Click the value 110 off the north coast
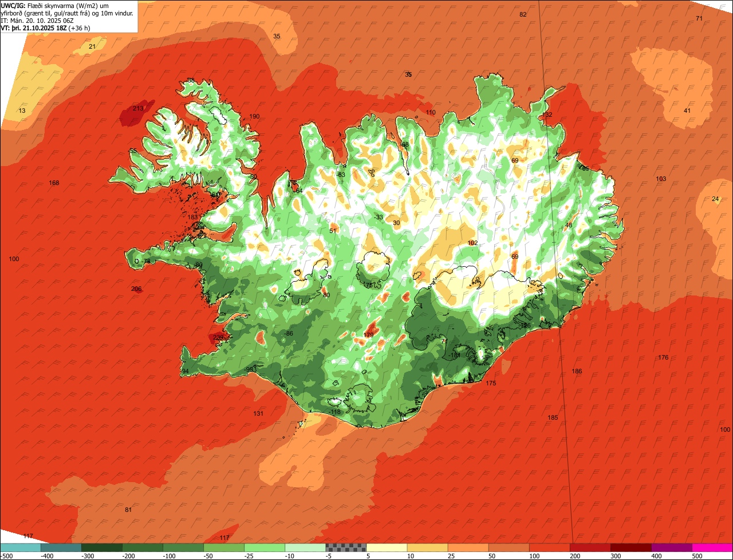Image resolution: width=733 pixels, height=560 pixels. (431, 112)
